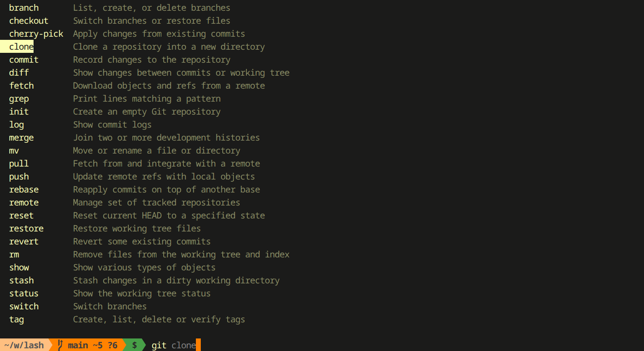Viewport: 644px width, 351px height.
Task: Select the tag entry at the list bottom
Action: 16,319
